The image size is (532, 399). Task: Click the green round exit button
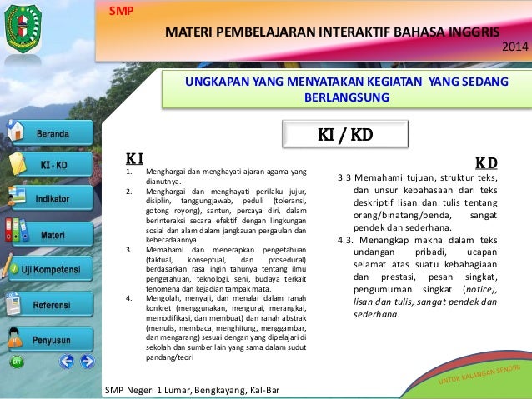[17, 362]
